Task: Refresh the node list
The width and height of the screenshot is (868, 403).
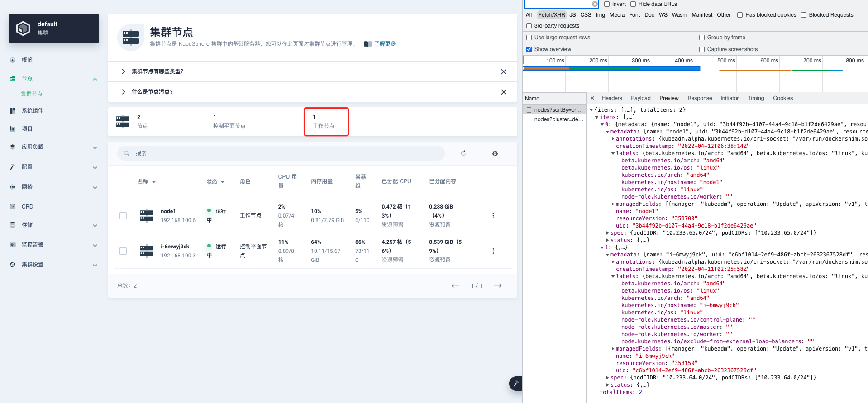Action: pos(463,153)
